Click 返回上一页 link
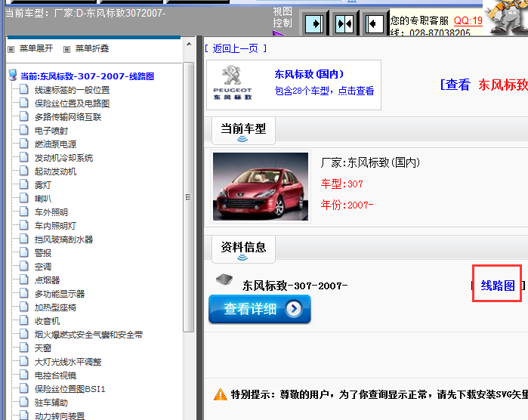 [x=236, y=48]
